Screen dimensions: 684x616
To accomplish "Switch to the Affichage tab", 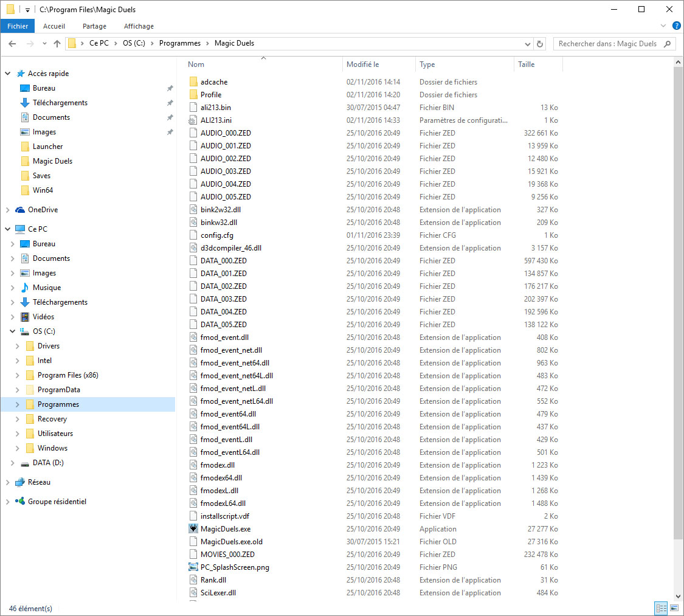I will coord(139,26).
